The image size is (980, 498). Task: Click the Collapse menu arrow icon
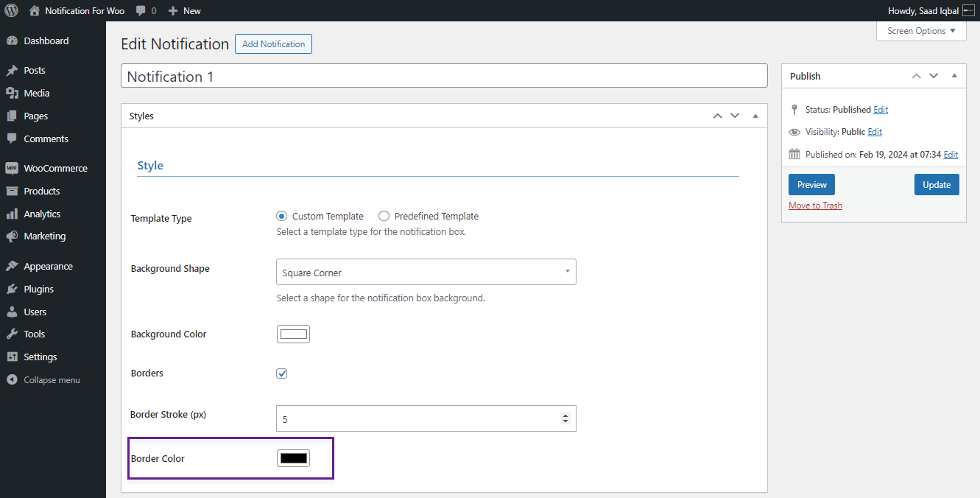coord(12,380)
